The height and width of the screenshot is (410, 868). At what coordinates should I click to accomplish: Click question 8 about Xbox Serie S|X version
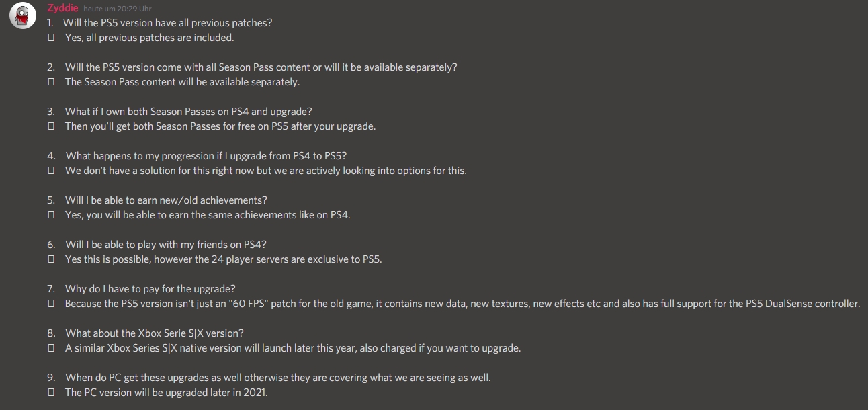click(x=154, y=333)
